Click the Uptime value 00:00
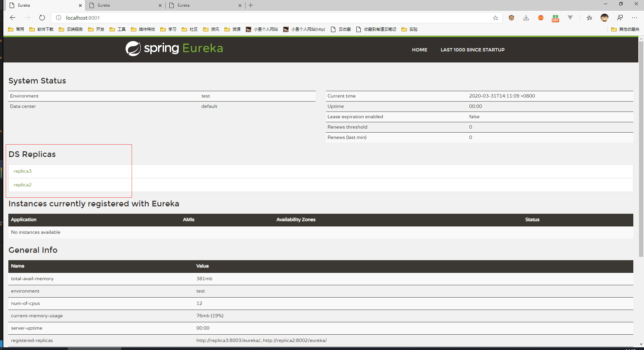This screenshot has width=644, height=350. point(476,106)
